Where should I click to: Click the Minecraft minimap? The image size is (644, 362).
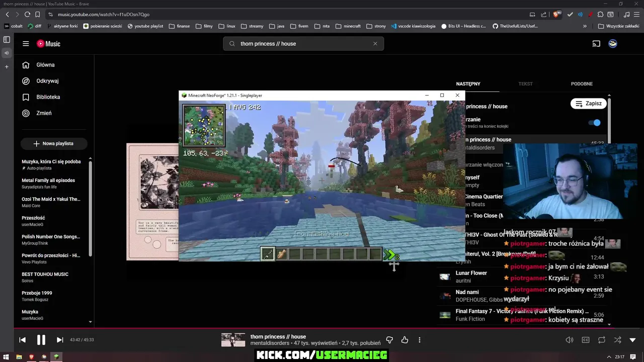204,126
